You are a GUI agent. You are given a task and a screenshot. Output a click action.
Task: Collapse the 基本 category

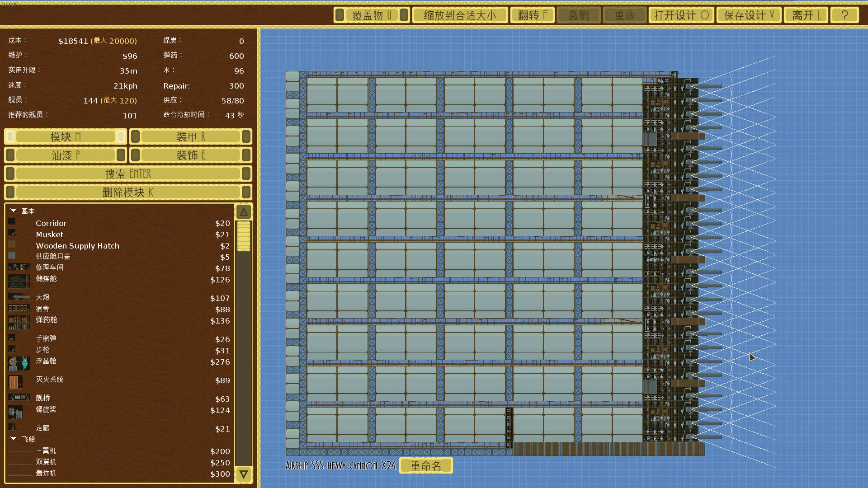(x=14, y=211)
